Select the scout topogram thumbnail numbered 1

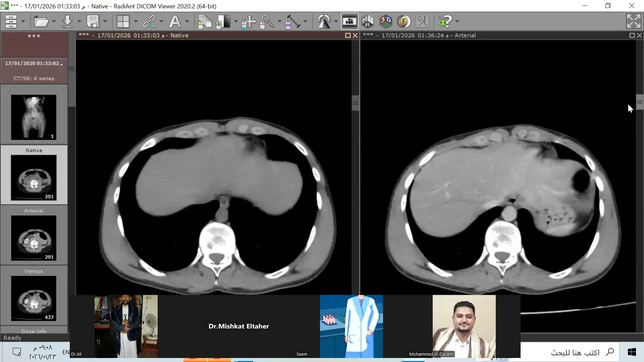[34, 117]
